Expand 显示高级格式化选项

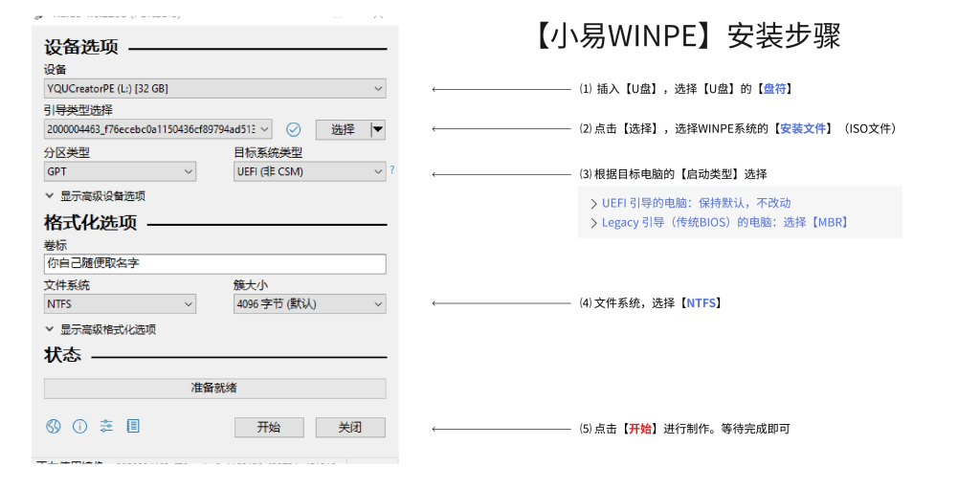pos(100,329)
